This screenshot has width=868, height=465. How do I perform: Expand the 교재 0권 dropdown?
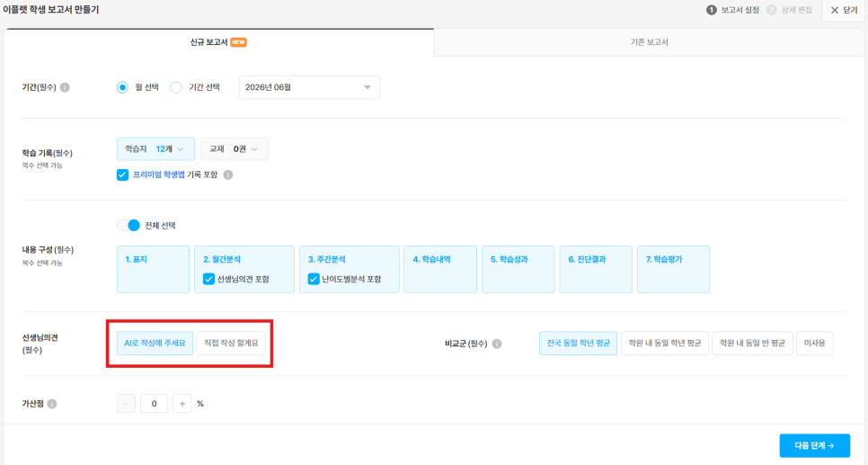coord(235,149)
